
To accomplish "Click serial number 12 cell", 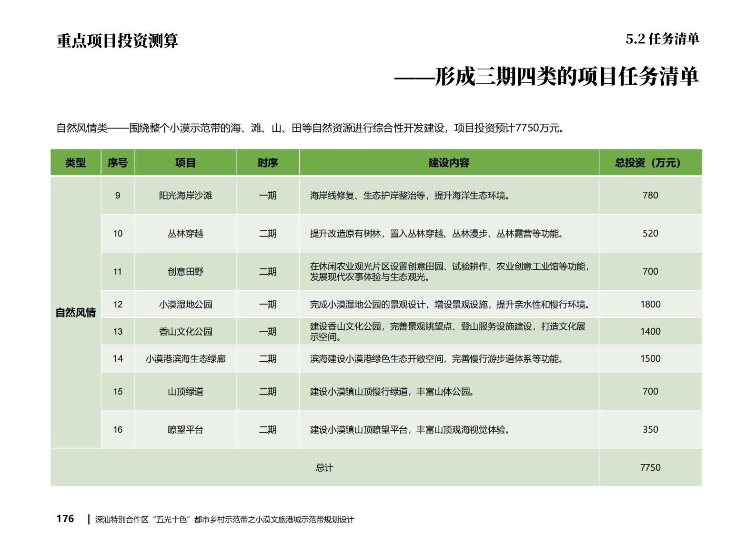I will click(x=118, y=305).
